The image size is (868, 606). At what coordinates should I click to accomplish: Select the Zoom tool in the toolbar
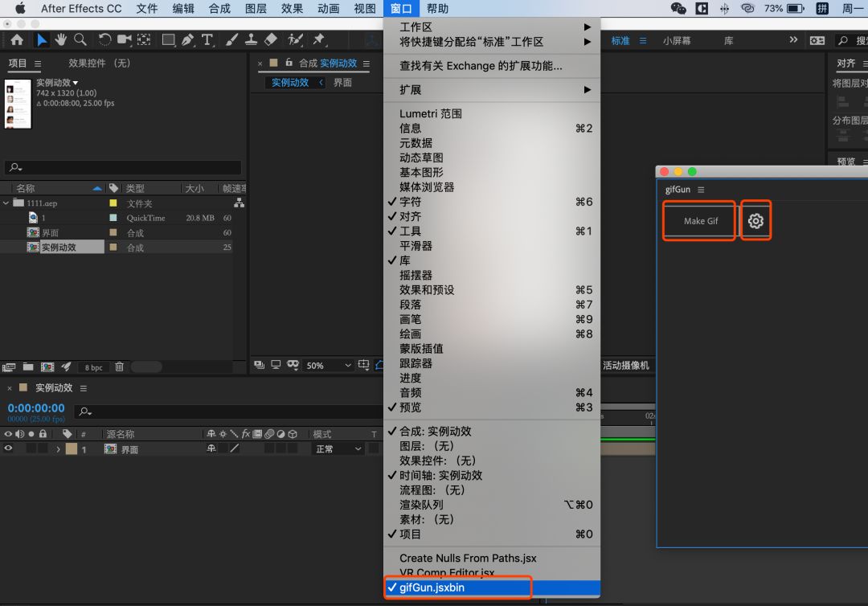[x=79, y=39]
